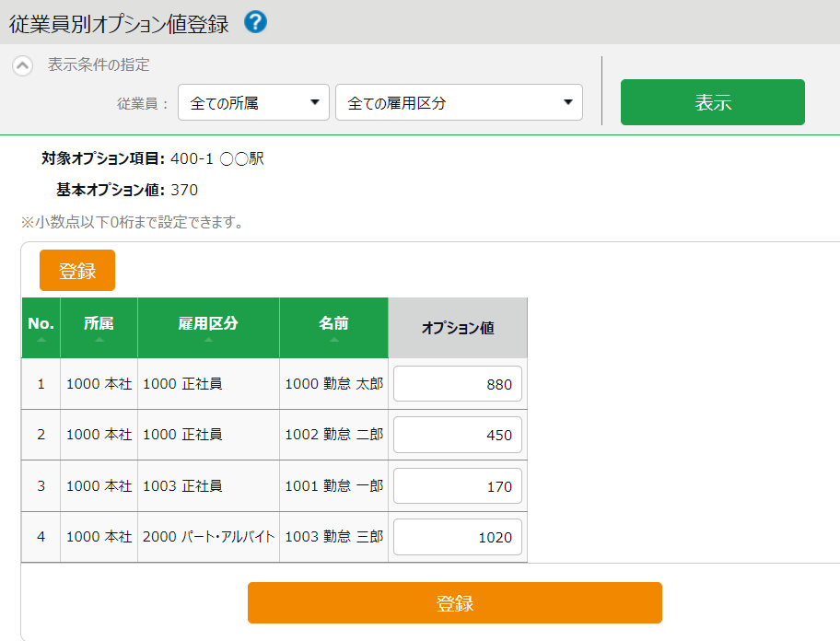The image size is (840, 641).
Task: Sort table by 雇用区分 column header
Action: (208, 327)
